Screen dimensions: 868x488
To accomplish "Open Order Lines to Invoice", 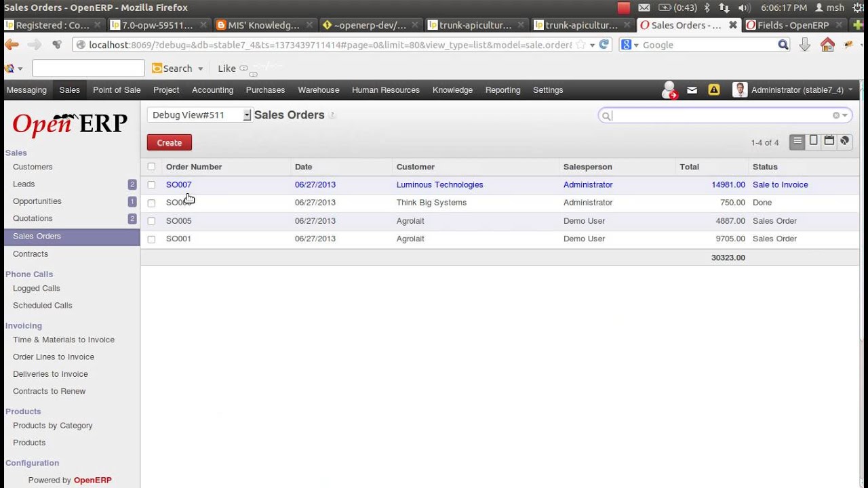I will (x=54, y=357).
